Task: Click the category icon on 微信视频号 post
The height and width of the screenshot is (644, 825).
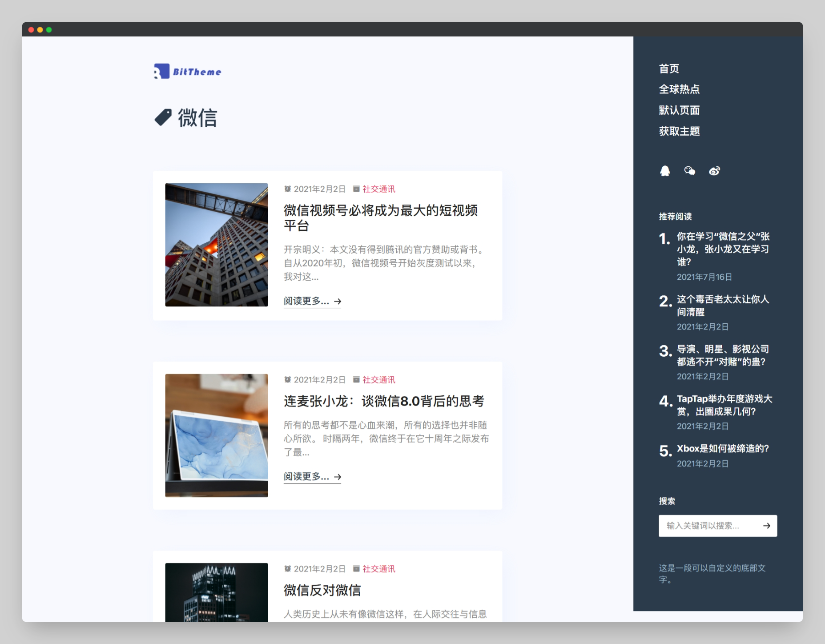Action: [356, 189]
